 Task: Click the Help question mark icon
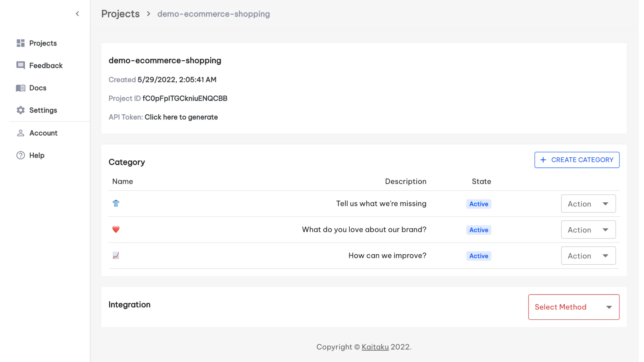click(x=21, y=155)
